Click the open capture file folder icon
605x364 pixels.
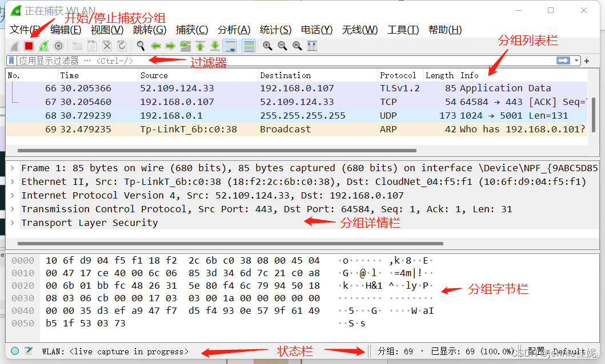[77, 46]
